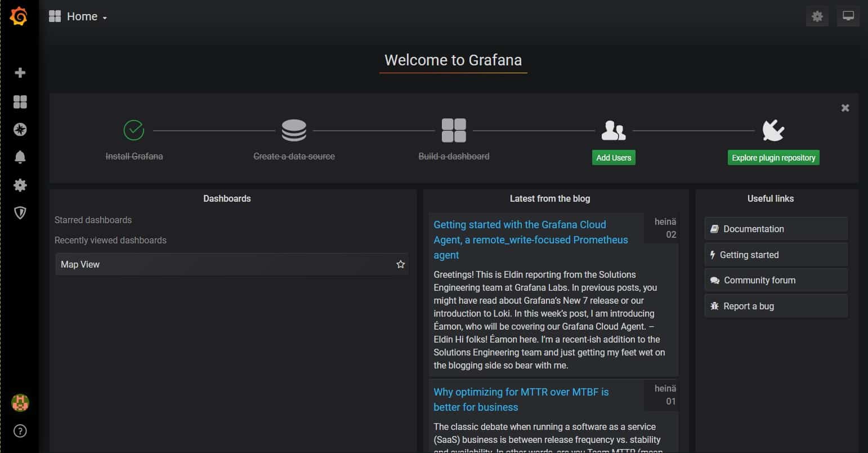Open Explore compass icon in sidebar
The height and width of the screenshot is (453, 868).
20,130
